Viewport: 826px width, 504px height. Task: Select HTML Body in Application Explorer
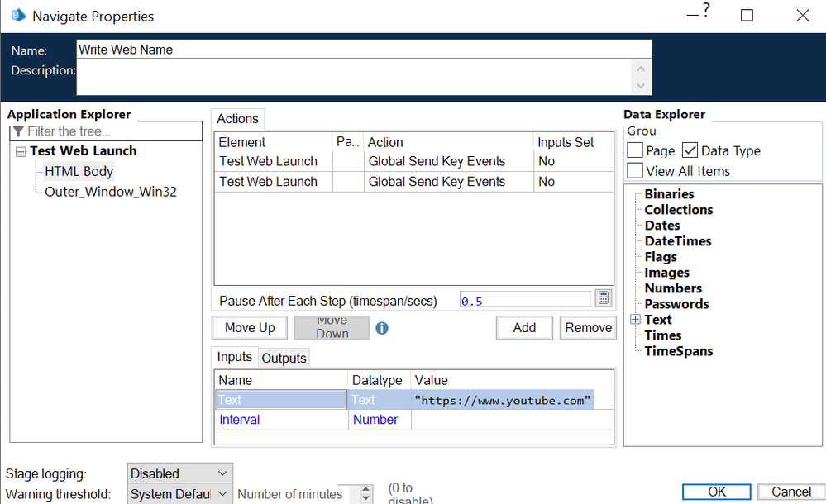tap(79, 171)
